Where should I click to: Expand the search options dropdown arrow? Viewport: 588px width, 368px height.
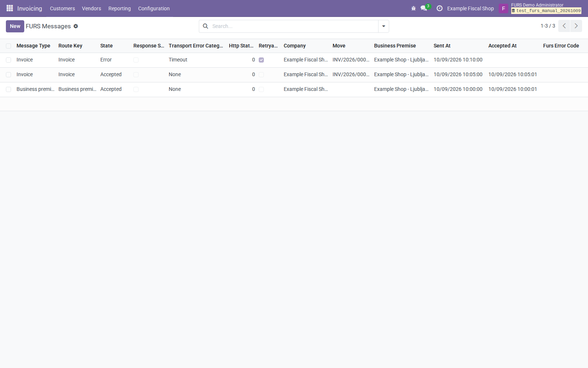[x=384, y=26]
